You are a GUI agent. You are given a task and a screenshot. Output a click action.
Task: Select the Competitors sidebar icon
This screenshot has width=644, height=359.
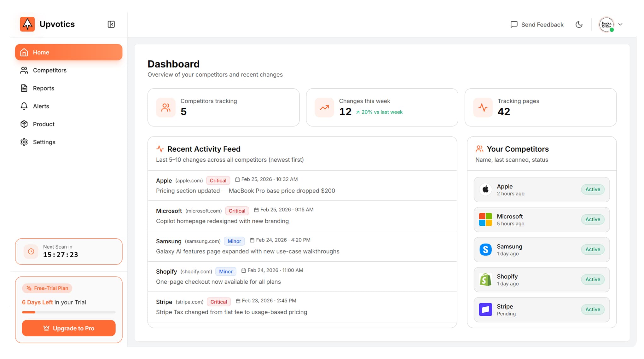[x=24, y=70]
